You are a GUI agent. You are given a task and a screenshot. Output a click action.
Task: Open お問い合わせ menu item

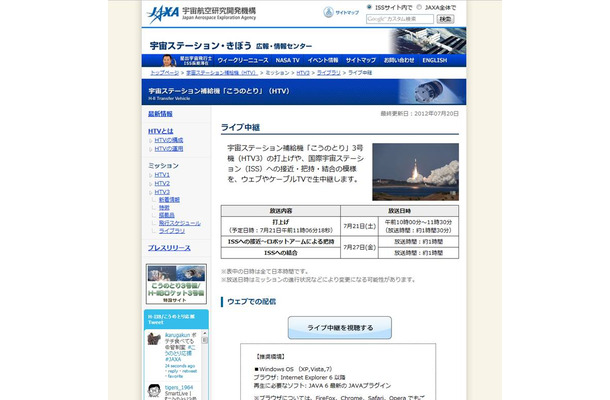399,60
